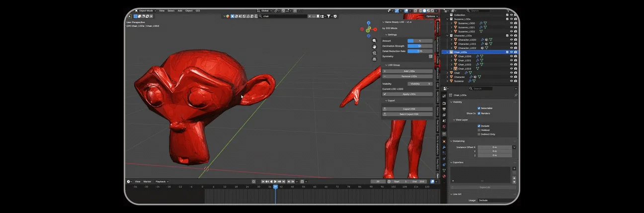Open the Usage Include dropdown in Line Art

tap(497, 200)
